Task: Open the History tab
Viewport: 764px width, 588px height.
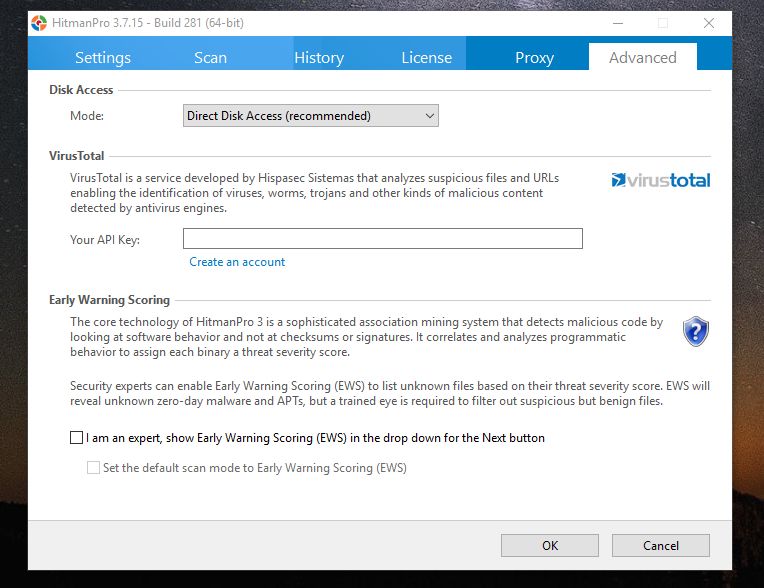Action: pos(319,57)
